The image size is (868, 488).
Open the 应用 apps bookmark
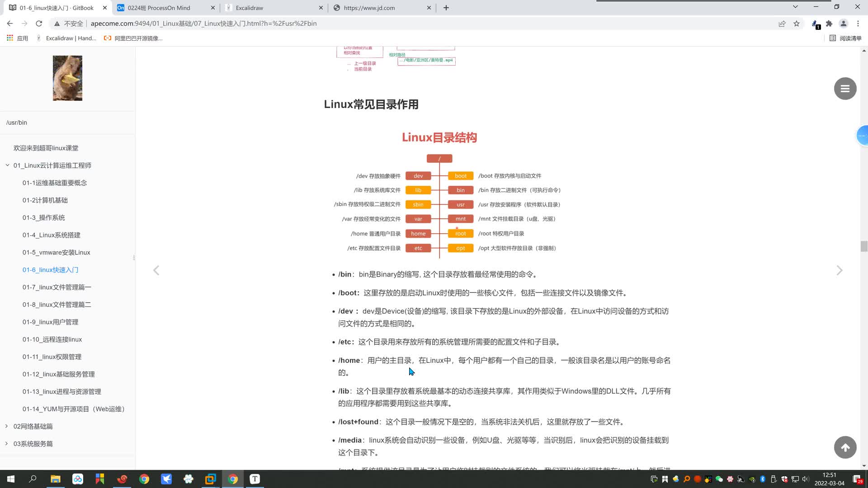18,38
